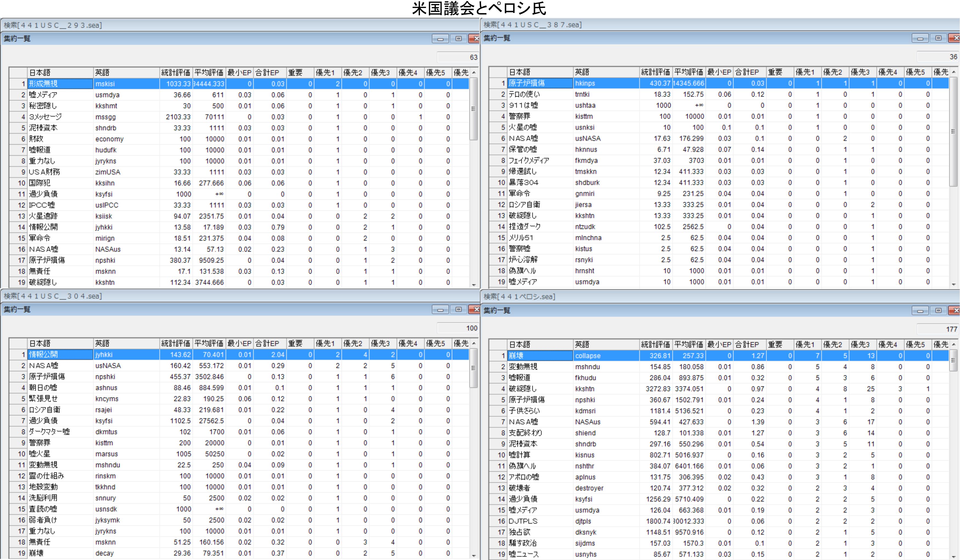
Task: Minimize the 集約一覧 window of USC_293 search
Action: coord(440,38)
